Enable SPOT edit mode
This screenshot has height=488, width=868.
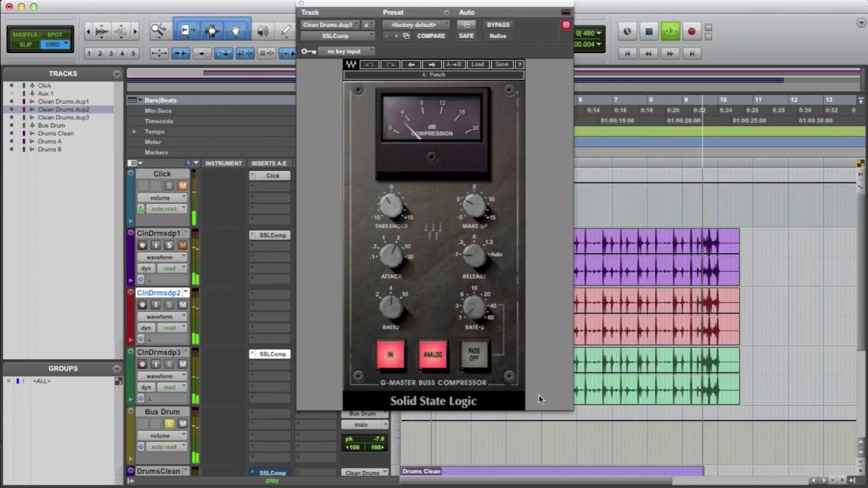click(x=55, y=35)
